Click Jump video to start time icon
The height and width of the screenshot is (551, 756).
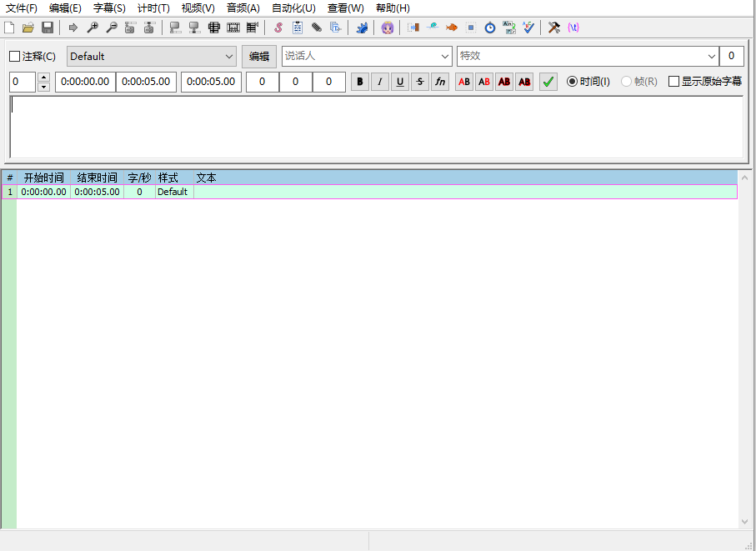[x=130, y=28]
